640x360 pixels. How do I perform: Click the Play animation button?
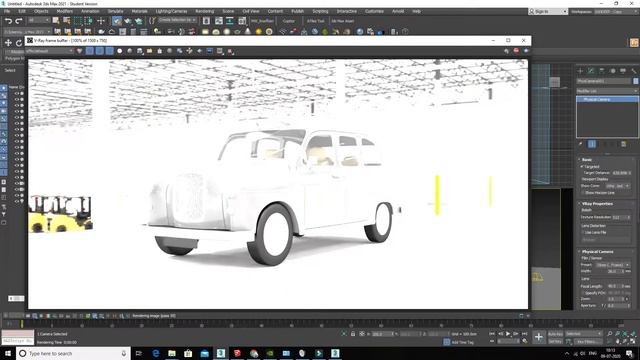pos(508,334)
